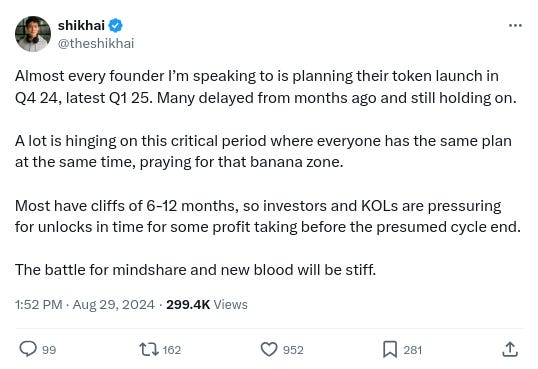Click the repost arrows icon

point(149,349)
